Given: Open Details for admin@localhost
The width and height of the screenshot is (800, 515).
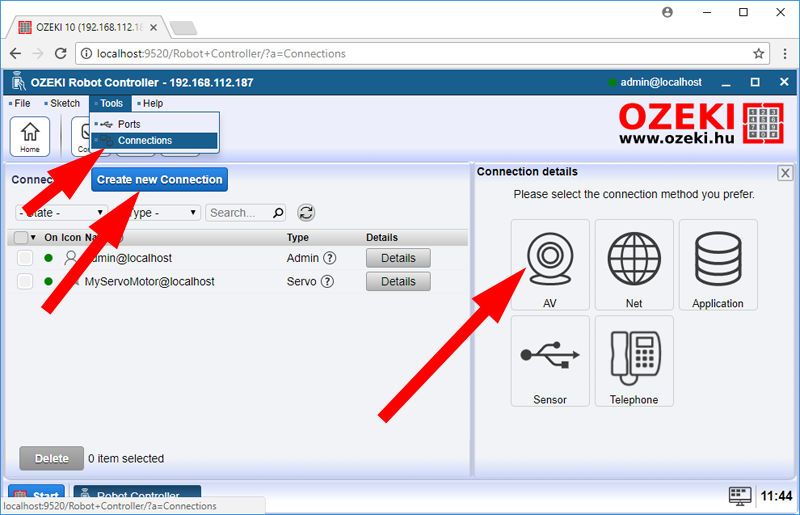Looking at the screenshot, I should [x=398, y=258].
